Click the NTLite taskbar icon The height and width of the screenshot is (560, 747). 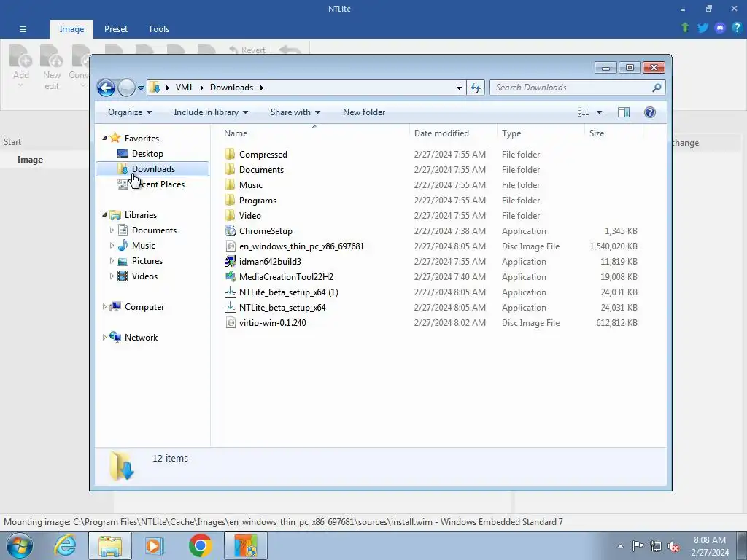(246, 545)
